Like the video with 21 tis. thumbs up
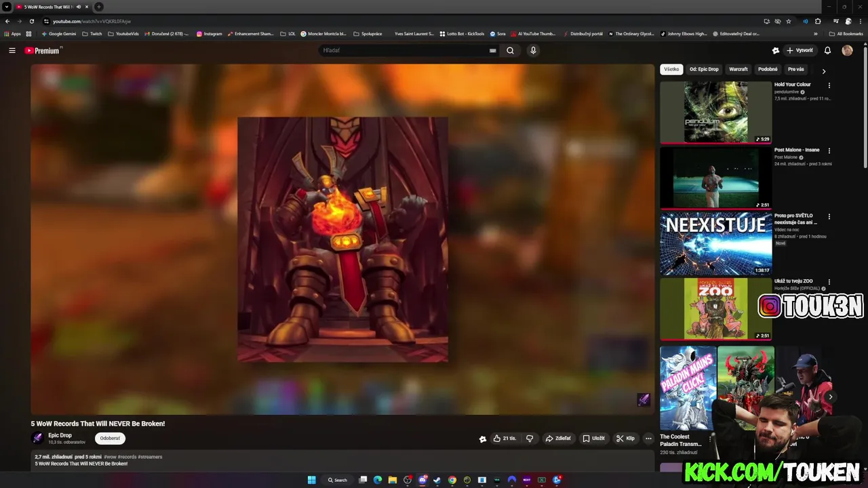The width and height of the screenshot is (868, 488). (x=505, y=439)
